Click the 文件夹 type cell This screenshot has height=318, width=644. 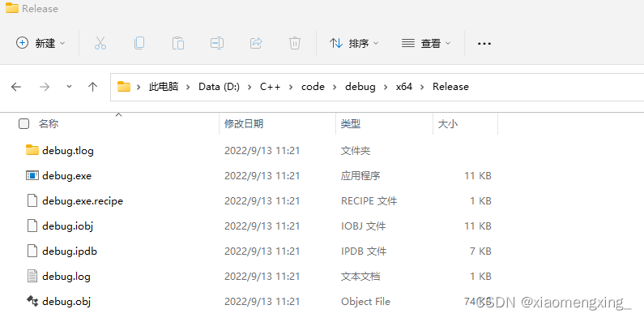point(356,151)
